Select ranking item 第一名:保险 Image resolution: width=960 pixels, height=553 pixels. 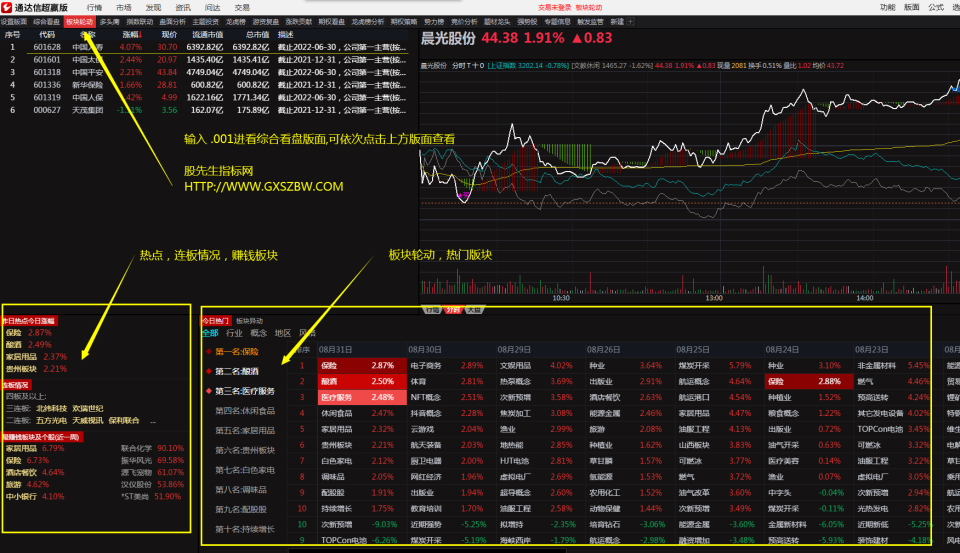tap(236, 352)
